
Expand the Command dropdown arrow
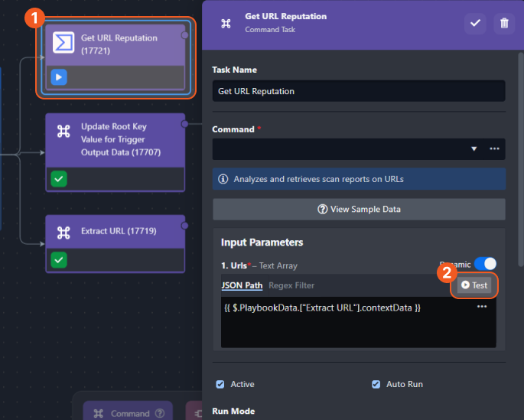[x=474, y=148]
